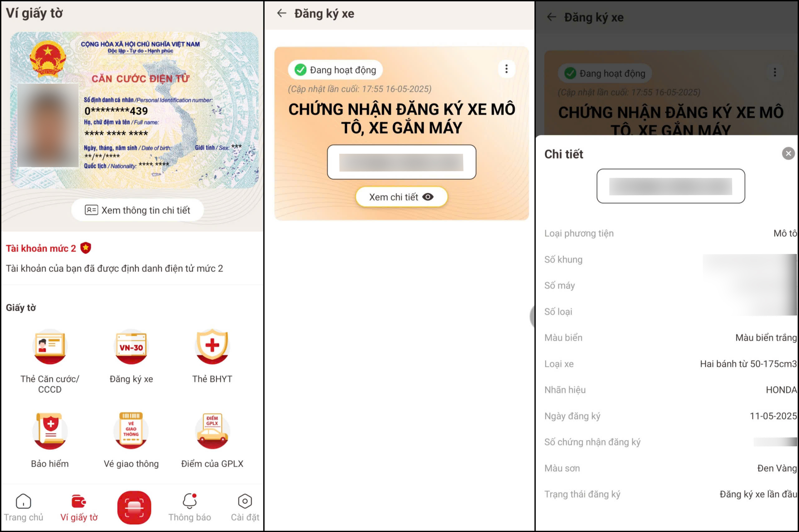The height and width of the screenshot is (532, 799).
Task: Click Xem chi tiết eye button
Action: coord(401,197)
